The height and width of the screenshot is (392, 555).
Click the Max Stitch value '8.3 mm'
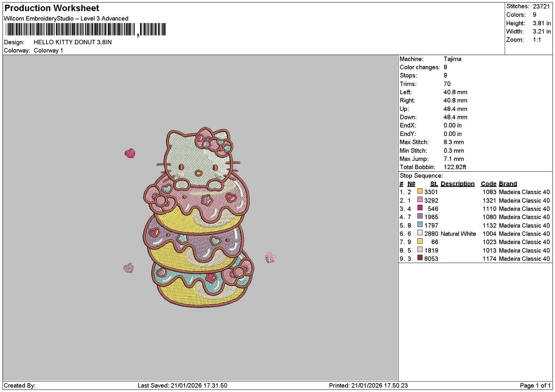point(454,142)
